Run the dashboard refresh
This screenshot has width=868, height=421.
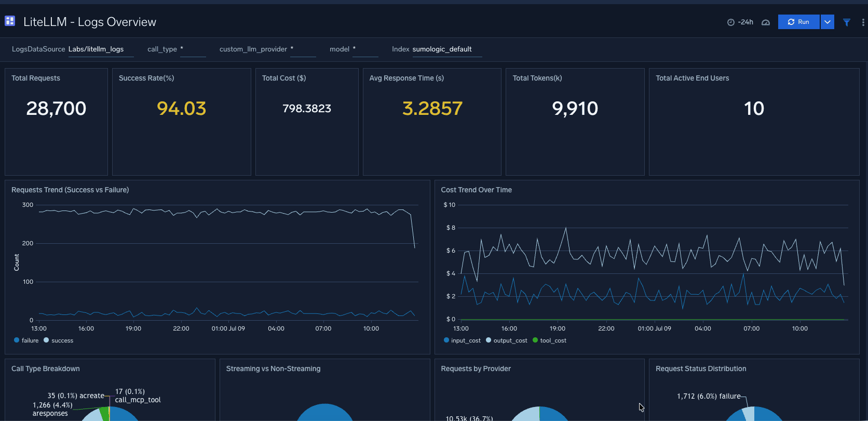[x=798, y=22]
